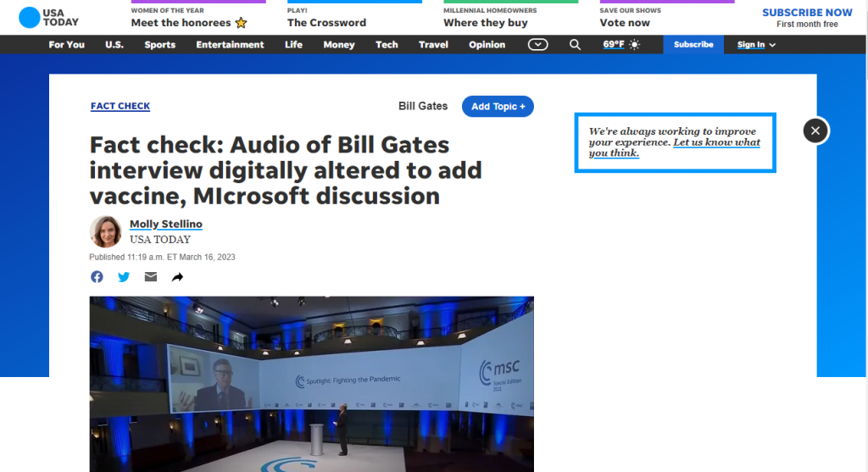Screen dimensions: 868x472
Task: Click the blue Subscribe button
Action: [x=693, y=44]
